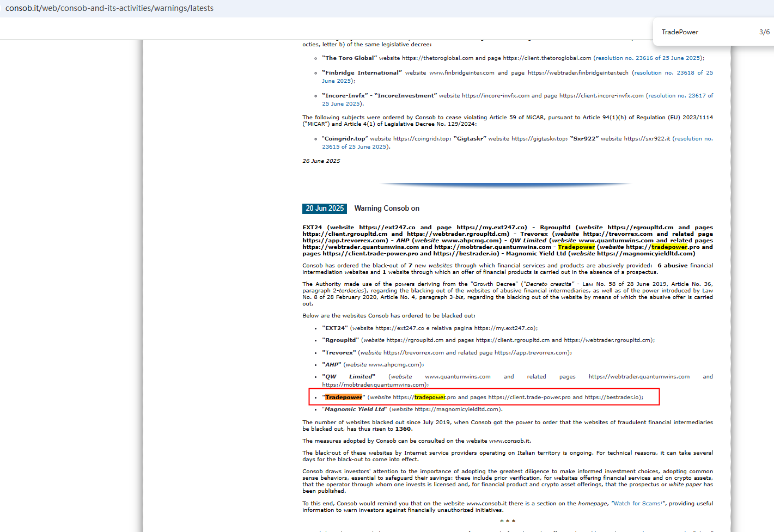Open resolution no. 23618 link for Finbridge International

[x=673, y=72]
